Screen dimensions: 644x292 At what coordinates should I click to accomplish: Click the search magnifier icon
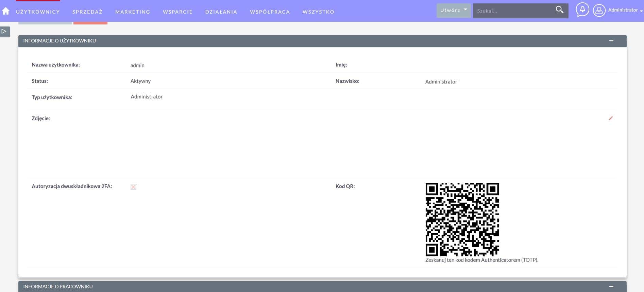(x=559, y=10)
